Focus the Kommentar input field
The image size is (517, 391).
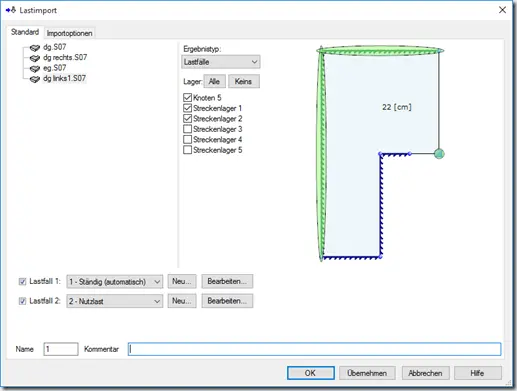pyautogui.click(x=314, y=349)
